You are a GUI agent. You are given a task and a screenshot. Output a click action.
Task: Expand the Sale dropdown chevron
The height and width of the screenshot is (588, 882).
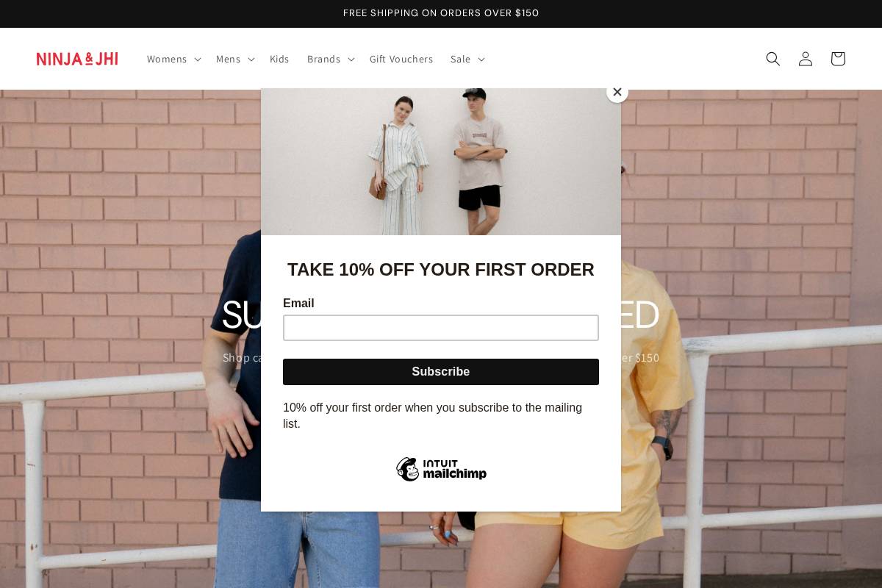481,60
